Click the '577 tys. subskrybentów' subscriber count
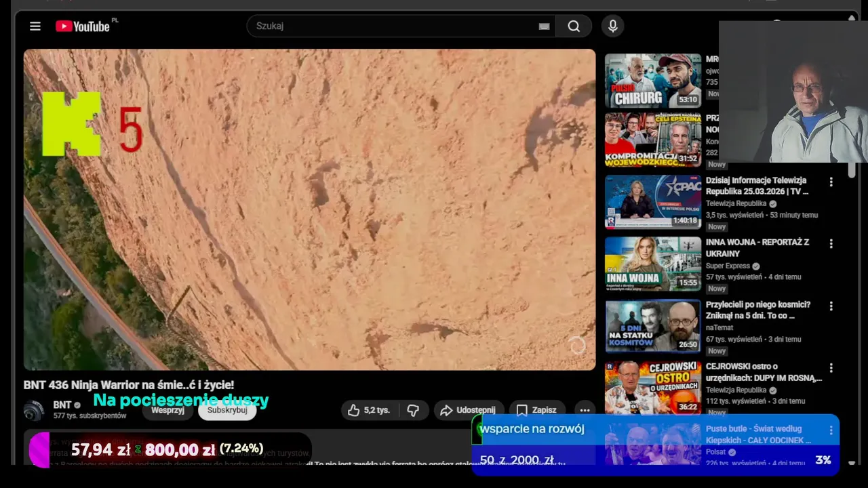Viewport: 868px width, 488px height. (90, 415)
